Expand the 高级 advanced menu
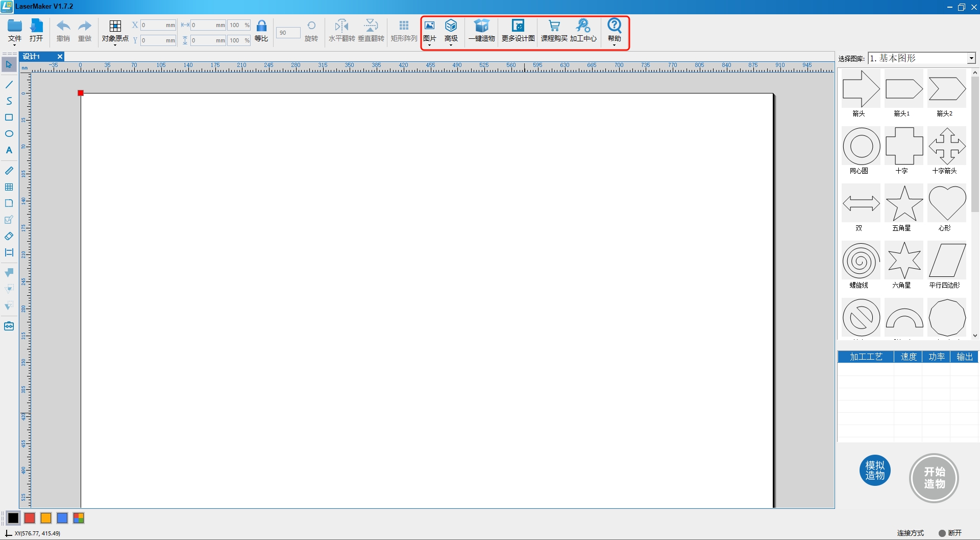 (451, 31)
